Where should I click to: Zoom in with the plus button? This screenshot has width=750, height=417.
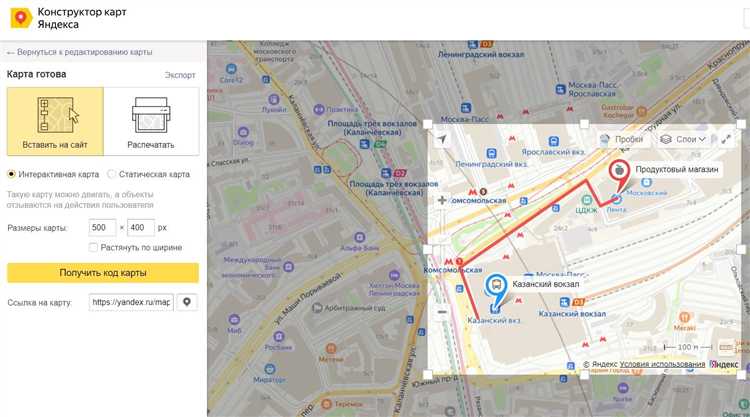442,200
